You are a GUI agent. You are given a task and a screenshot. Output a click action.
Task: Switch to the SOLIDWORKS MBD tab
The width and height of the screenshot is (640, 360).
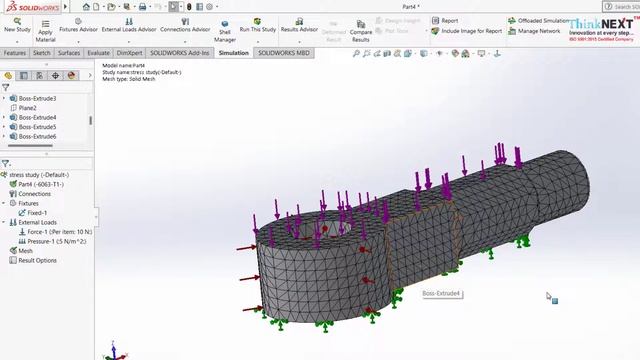(x=284, y=53)
